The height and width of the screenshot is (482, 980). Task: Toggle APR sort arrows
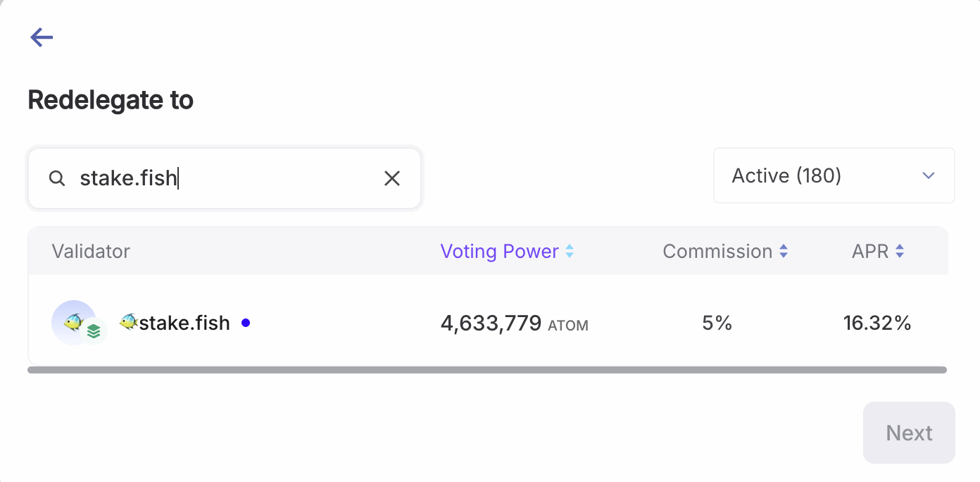click(x=900, y=252)
